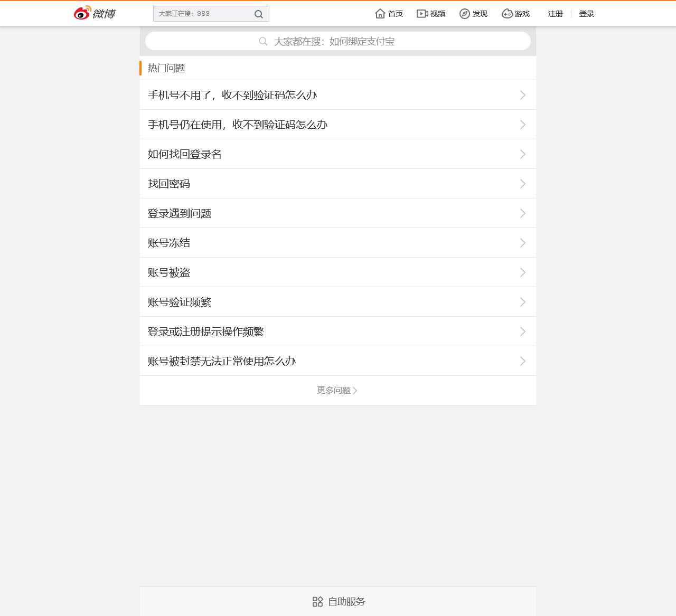Open the 账号验证频繁 question
This screenshot has width=676, height=616.
pyautogui.click(x=338, y=302)
